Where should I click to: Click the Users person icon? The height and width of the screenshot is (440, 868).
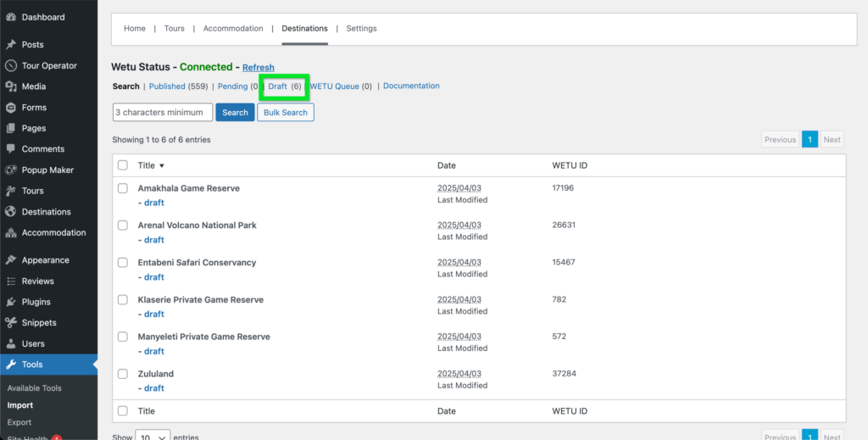(x=10, y=343)
